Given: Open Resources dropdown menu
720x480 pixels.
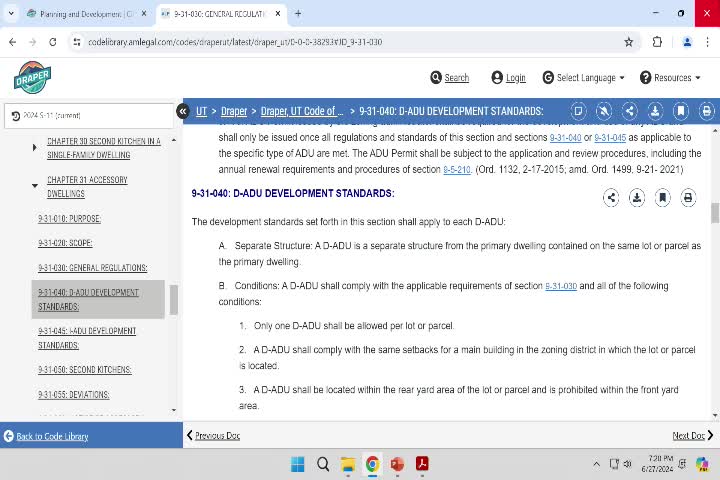Looking at the screenshot, I should [670, 78].
